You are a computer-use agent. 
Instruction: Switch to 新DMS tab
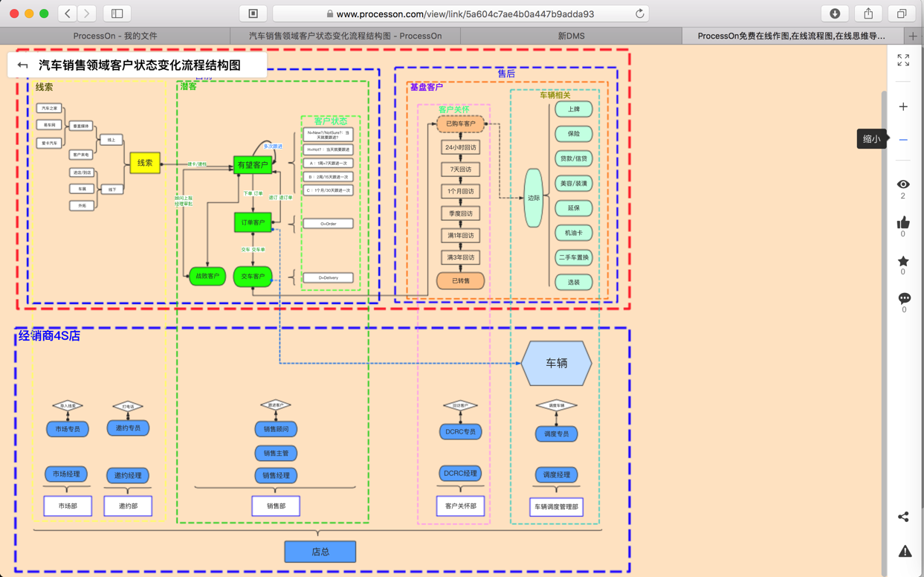coord(571,36)
